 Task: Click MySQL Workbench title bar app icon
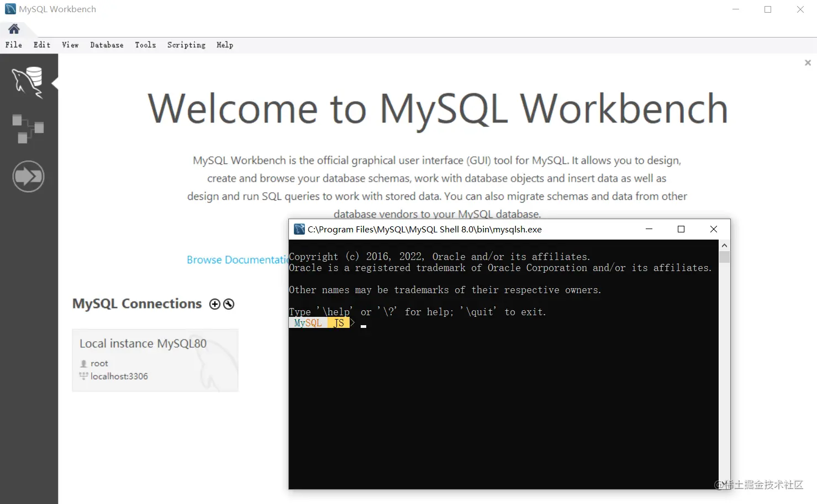tap(10, 9)
